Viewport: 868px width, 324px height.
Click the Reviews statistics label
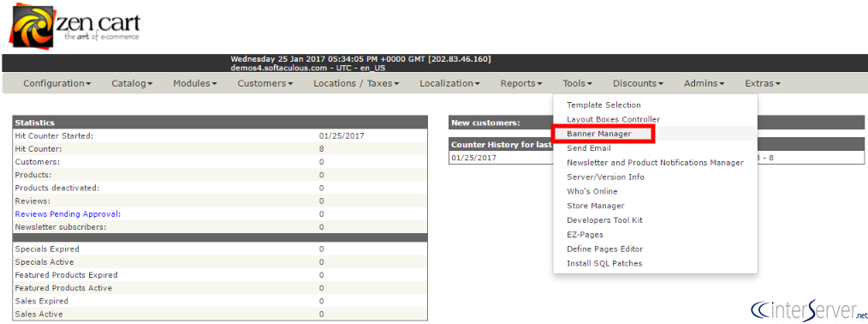[x=33, y=201]
